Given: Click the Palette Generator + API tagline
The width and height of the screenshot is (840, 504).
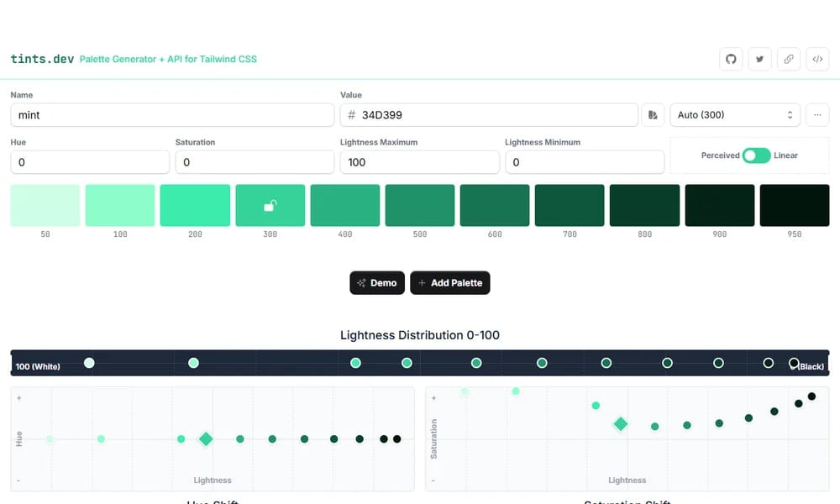Looking at the screenshot, I should click(x=168, y=59).
